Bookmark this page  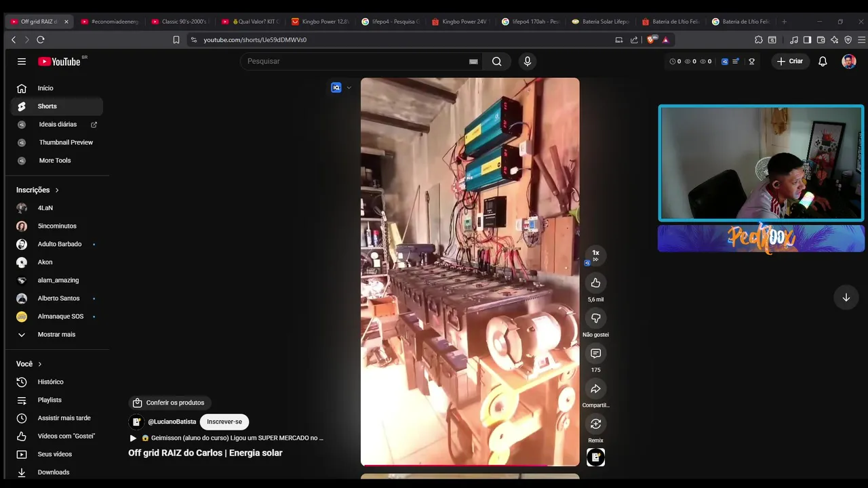pos(176,40)
